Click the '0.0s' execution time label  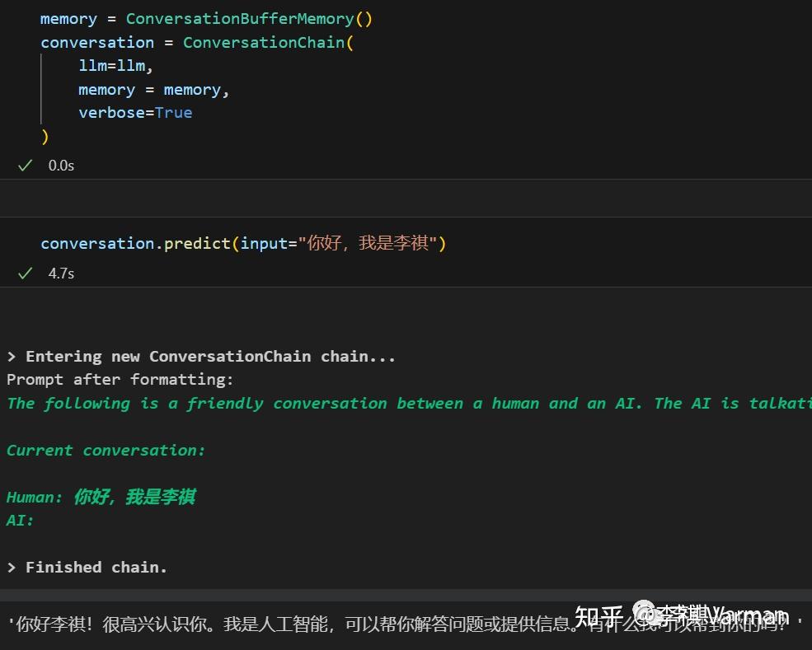(x=61, y=165)
